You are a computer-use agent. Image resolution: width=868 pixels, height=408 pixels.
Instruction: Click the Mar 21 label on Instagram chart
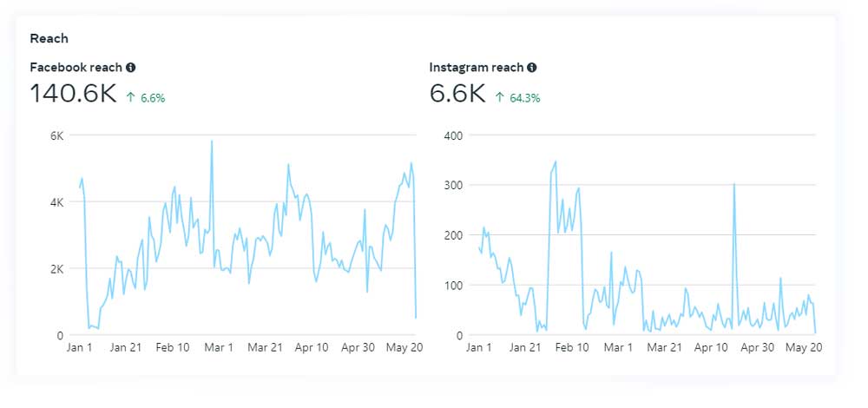pos(664,348)
